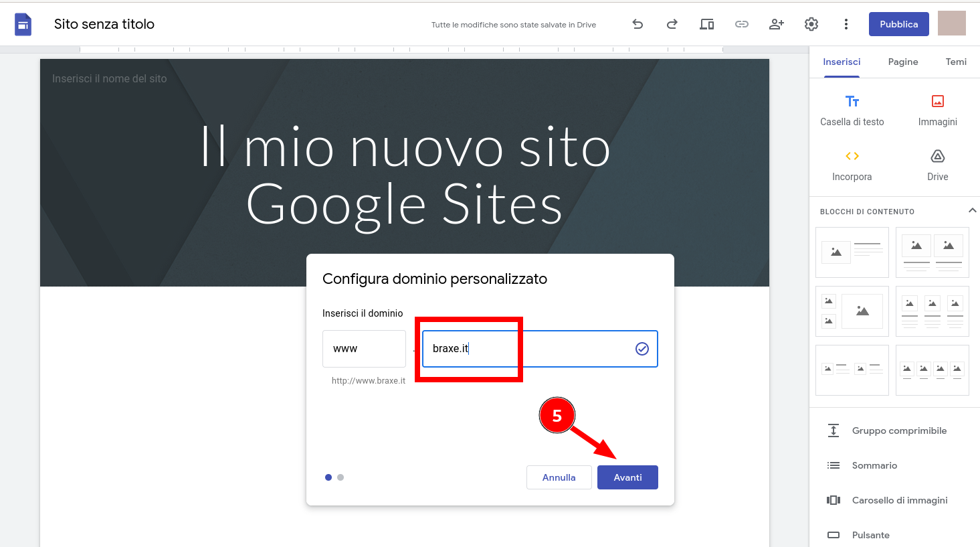Collapse the Blocchi di contenuto section
Viewport: 980px width, 547px height.
point(973,210)
